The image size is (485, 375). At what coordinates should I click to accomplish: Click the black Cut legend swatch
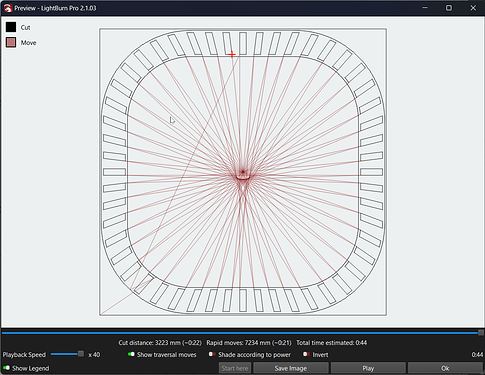pyautogui.click(x=11, y=27)
